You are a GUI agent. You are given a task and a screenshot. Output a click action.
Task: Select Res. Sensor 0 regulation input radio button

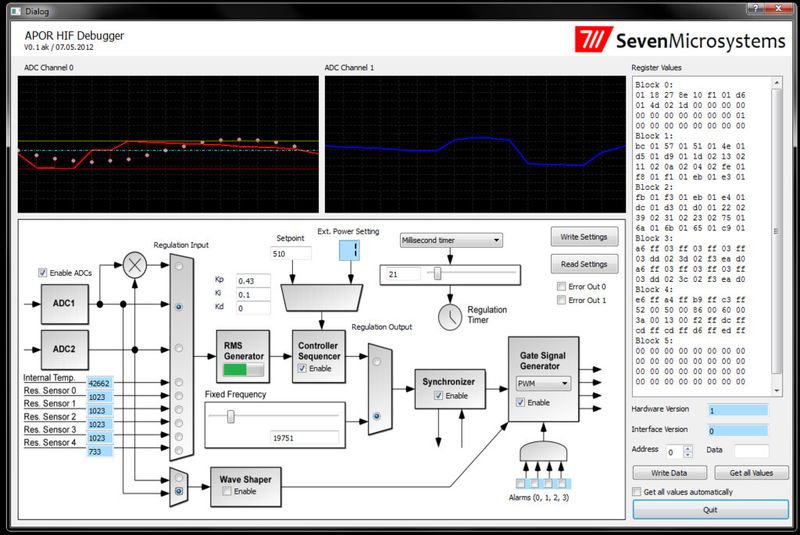pos(179,396)
